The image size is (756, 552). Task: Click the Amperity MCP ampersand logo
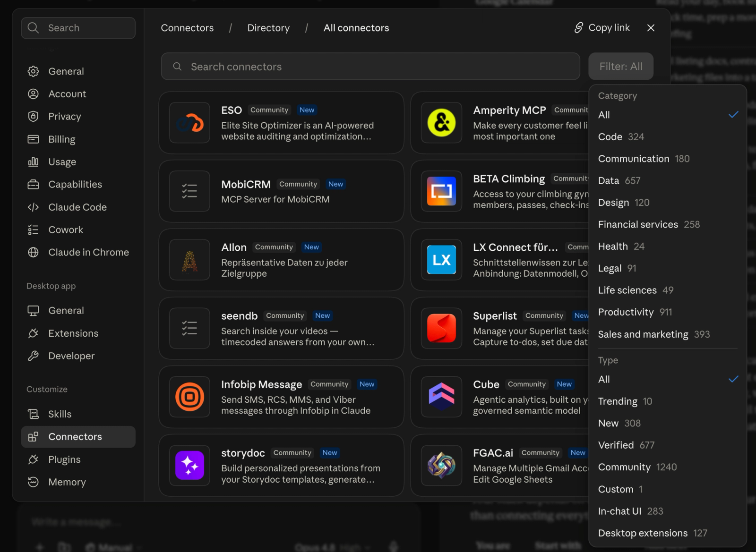441,123
